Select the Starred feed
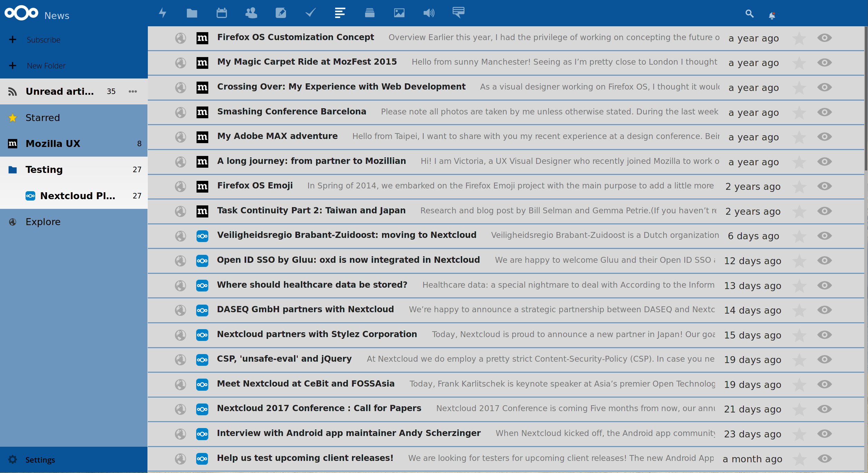868x473 pixels. tap(42, 118)
